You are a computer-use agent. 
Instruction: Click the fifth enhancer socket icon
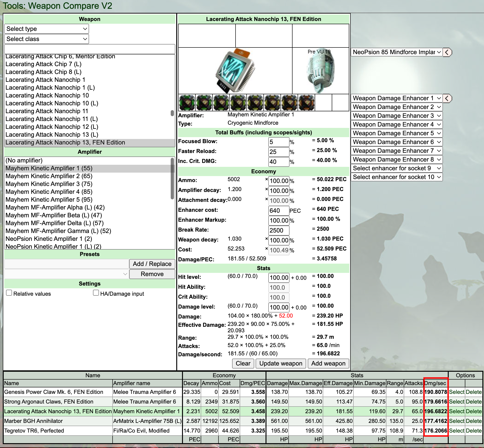tap(255, 103)
